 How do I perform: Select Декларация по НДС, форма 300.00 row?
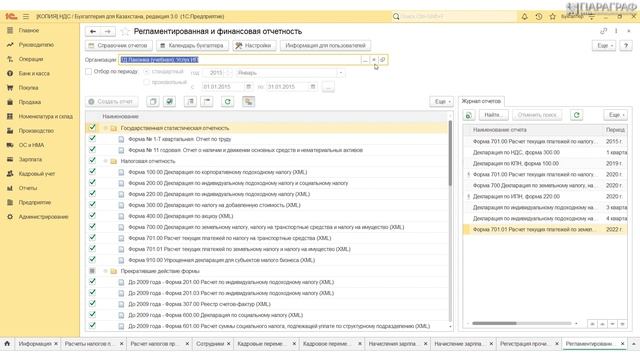click(x=545, y=152)
